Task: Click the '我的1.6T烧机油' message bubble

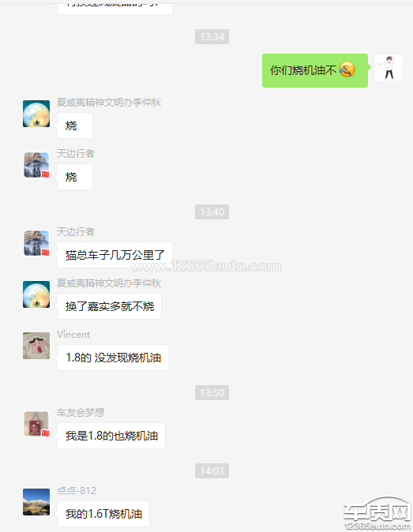Action: coord(103,514)
